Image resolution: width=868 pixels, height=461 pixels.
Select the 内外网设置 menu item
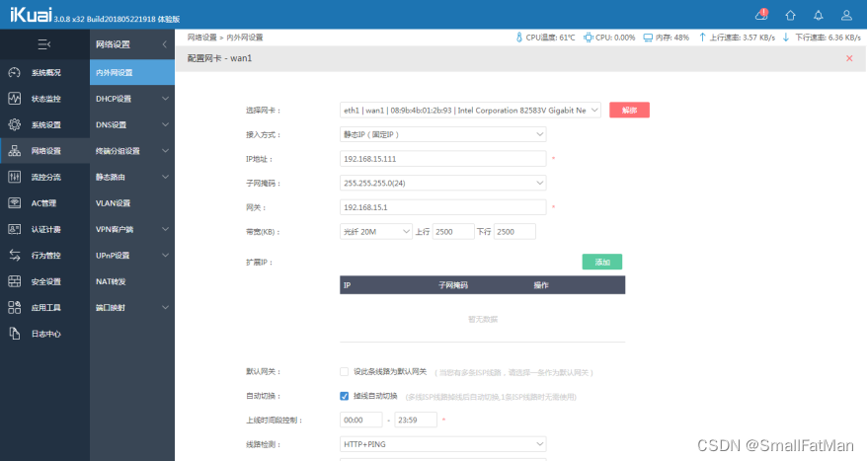click(x=131, y=72)
